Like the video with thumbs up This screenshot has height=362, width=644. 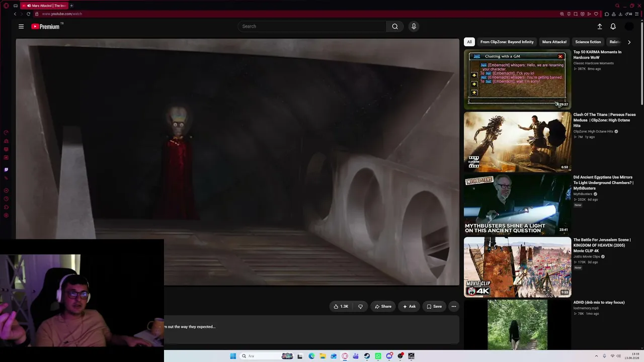[x=341, y=306]
